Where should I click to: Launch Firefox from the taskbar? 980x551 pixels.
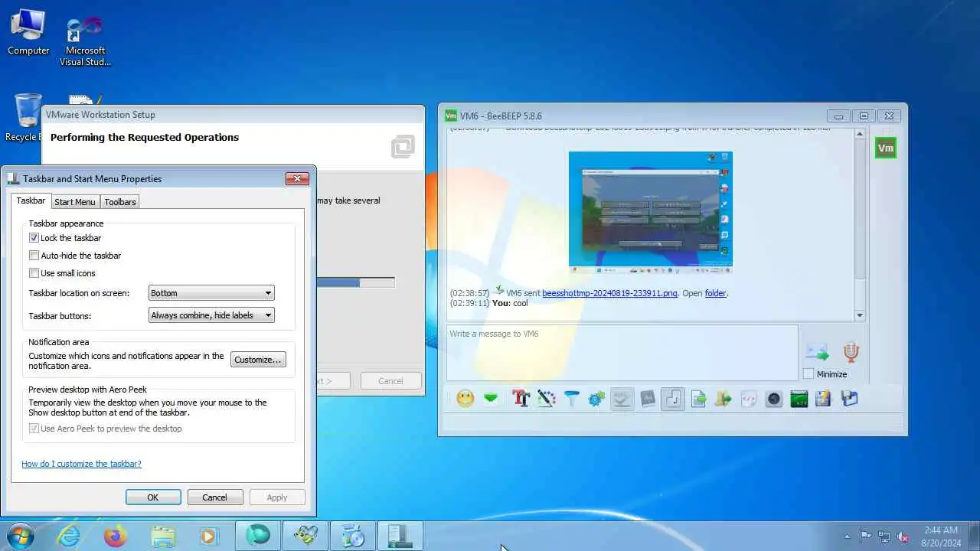coord(116,536)
